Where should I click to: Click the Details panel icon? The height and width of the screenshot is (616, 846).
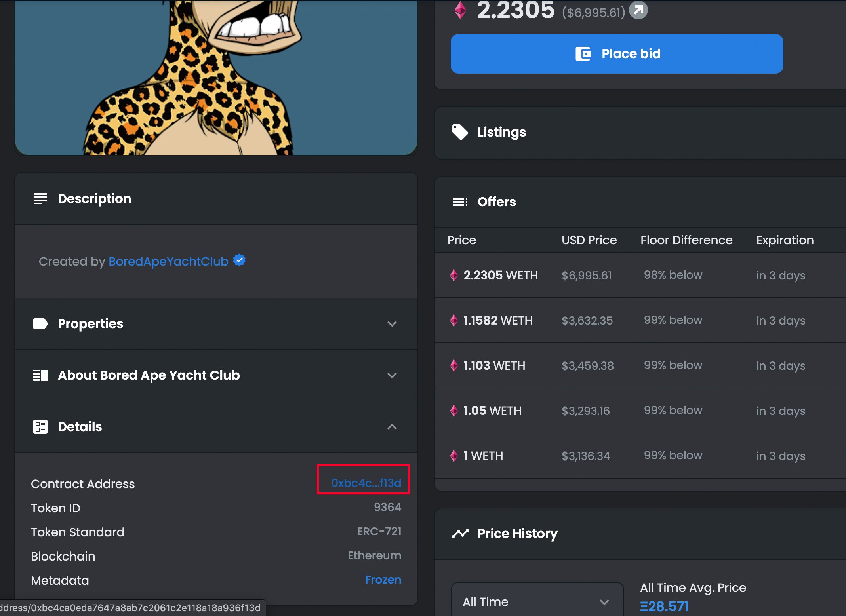tap(40, 427)
